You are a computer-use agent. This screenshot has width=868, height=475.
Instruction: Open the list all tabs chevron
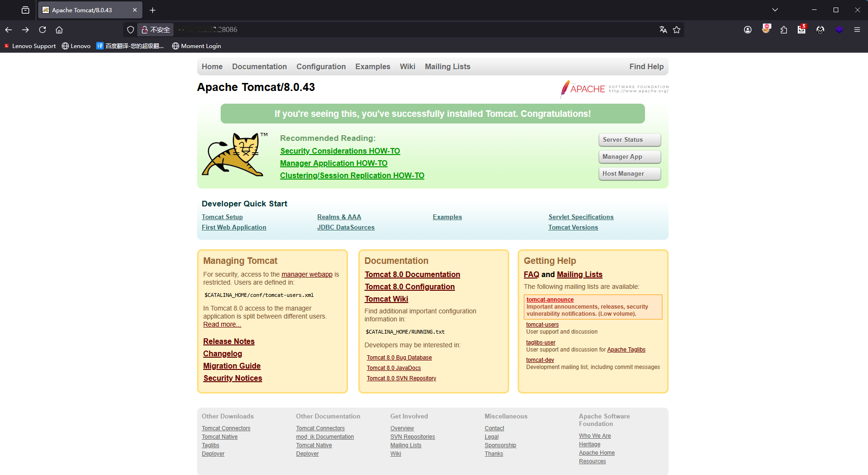coord(775,10)
